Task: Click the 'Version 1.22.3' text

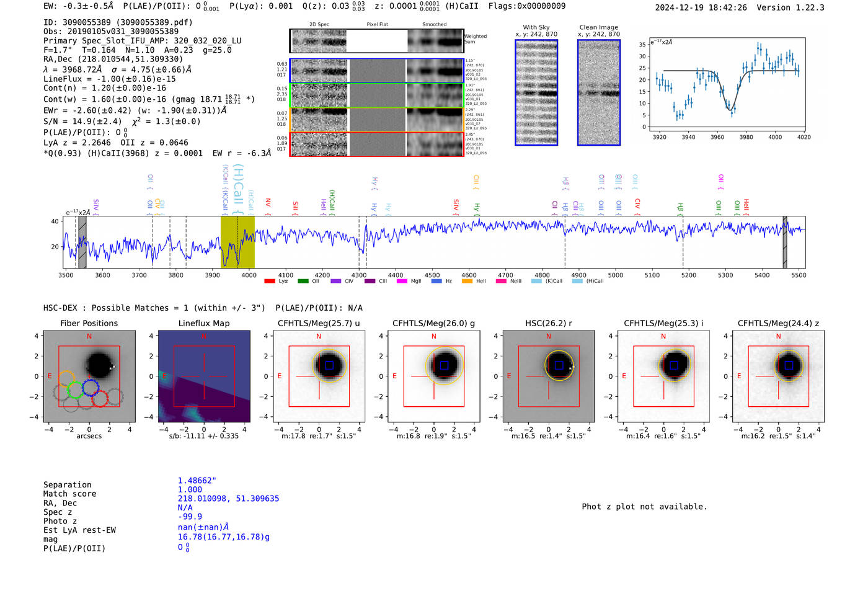Action: coord(790,8)
